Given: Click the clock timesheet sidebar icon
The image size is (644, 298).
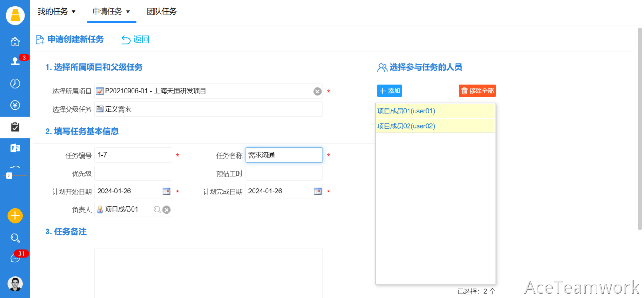Looking at the screenshot, I should (15, 84).
